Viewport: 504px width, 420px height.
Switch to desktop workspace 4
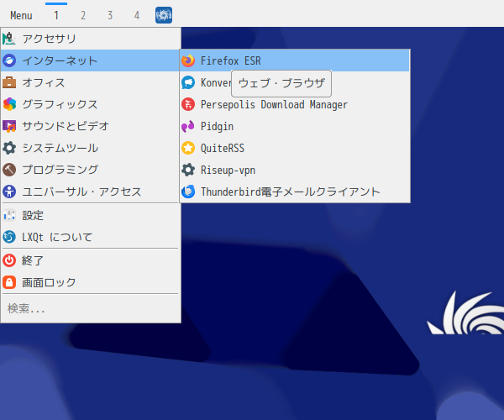137,15
